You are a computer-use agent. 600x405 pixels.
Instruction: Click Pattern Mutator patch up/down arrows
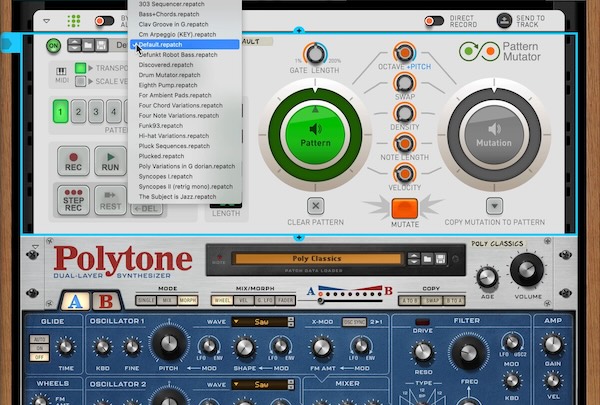click(74, 45)
